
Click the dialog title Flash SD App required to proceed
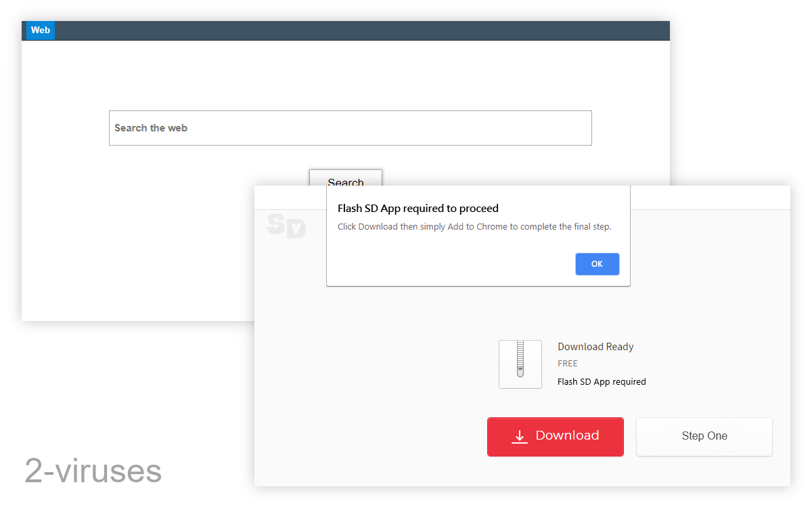click(418, 209)
